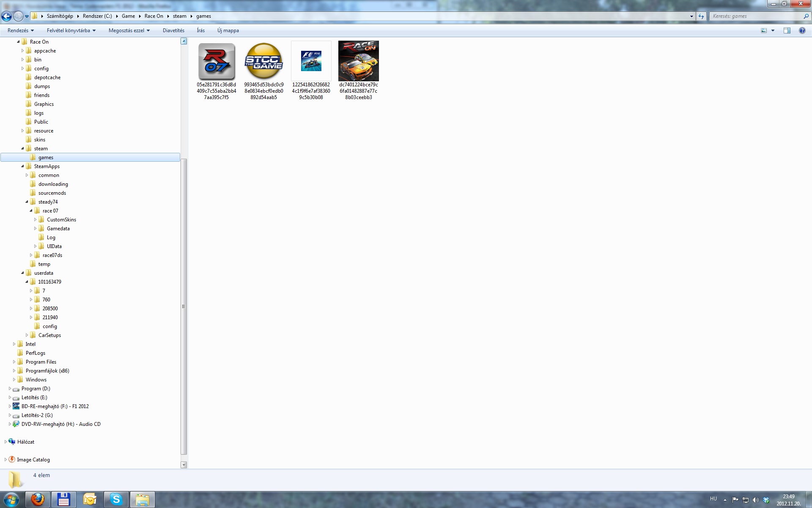Open the Rendezés menu
The image size is (812, 508).
click(20, 30)
